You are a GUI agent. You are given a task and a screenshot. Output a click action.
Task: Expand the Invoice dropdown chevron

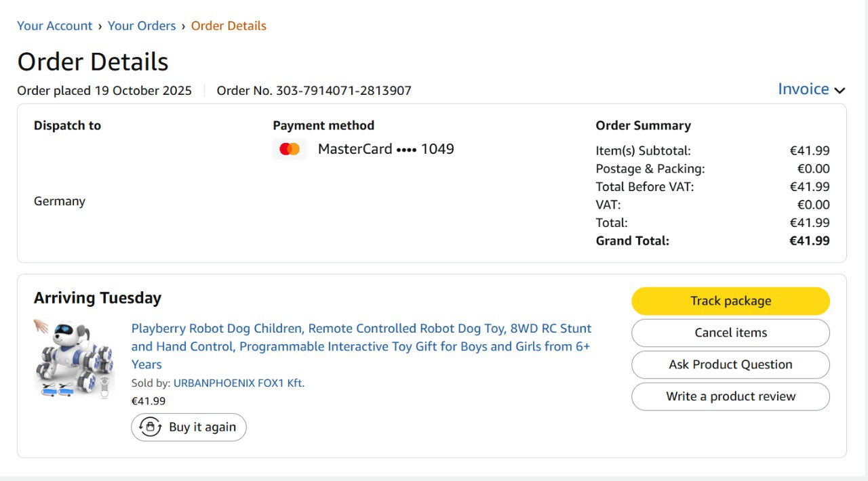point(840,90)
